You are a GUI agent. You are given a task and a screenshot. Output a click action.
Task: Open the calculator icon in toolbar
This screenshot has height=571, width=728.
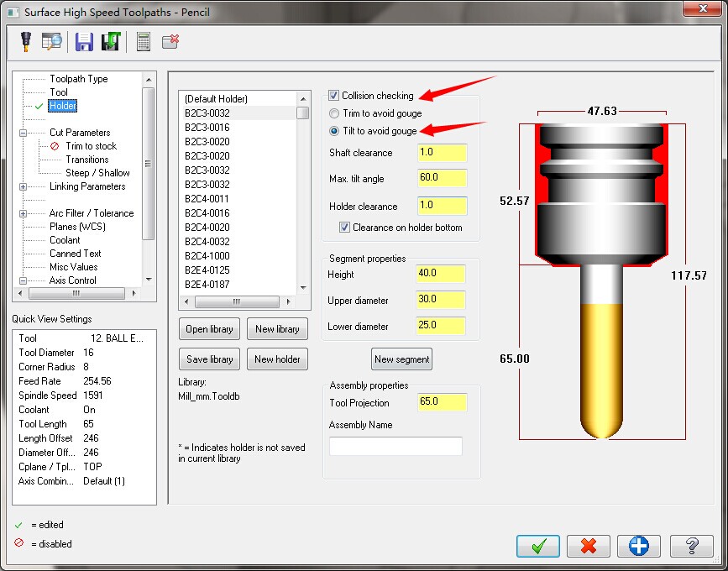point(144,42)
